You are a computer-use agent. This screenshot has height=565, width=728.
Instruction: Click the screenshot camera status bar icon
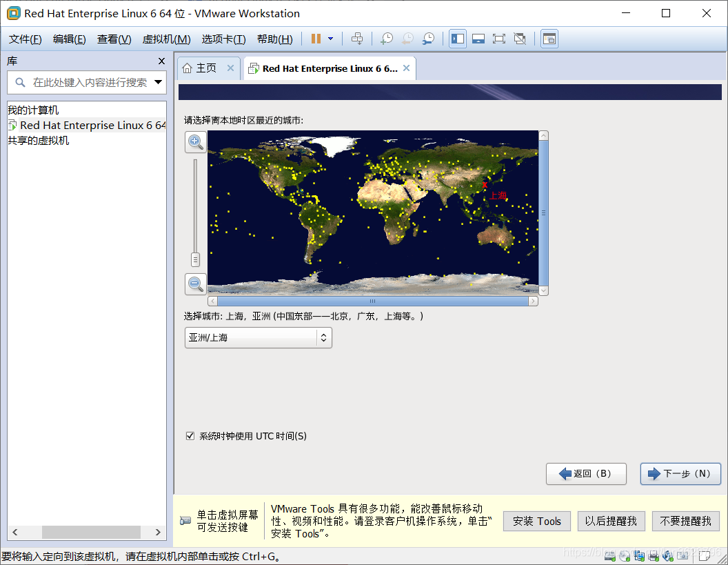pos(682,555)
